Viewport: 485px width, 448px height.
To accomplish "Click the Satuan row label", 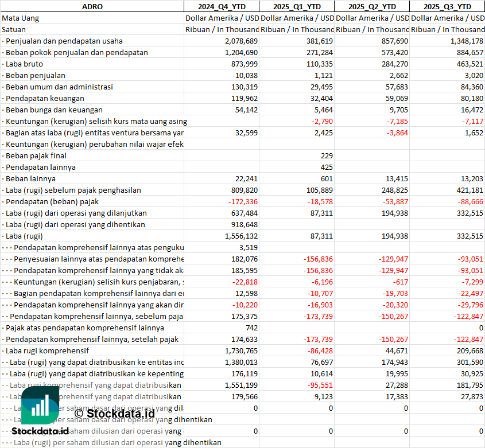I will pos(14,29).
